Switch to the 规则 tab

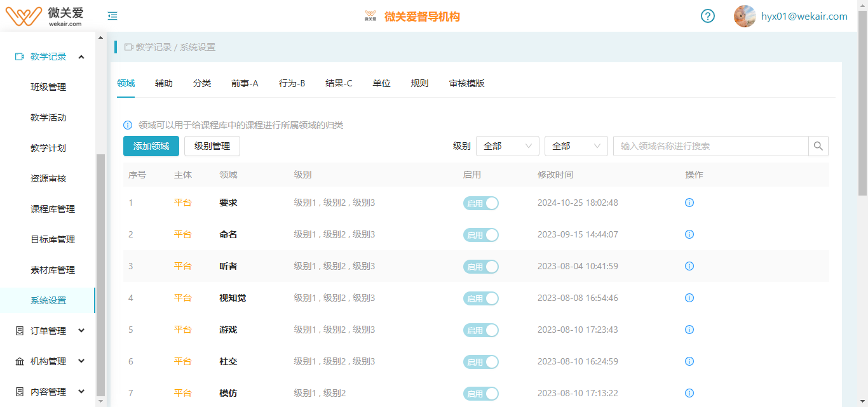(420, 83)
